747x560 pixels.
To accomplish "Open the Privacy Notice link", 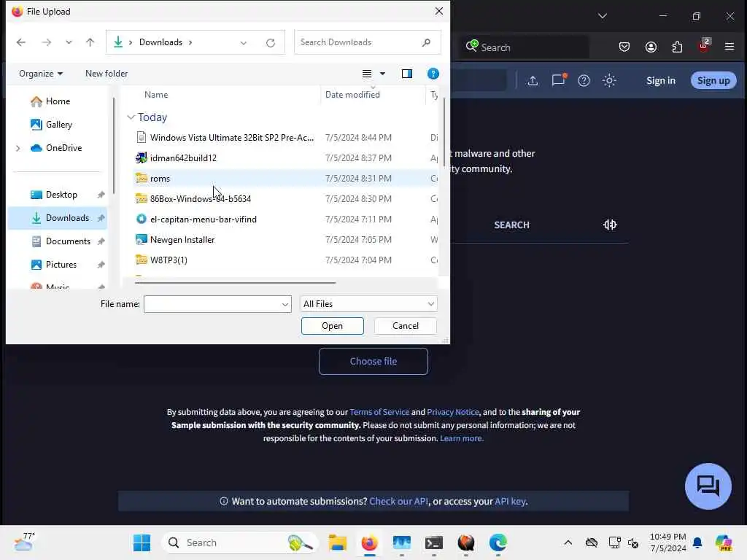I will tap(452, 412).
